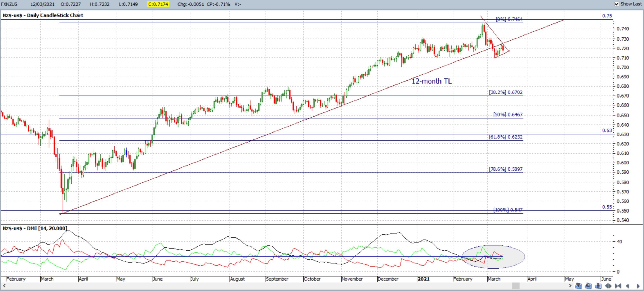The image size is (644, 291).
Task: Click the compress chart inward double-arrow icon
Action: [618, 286]
